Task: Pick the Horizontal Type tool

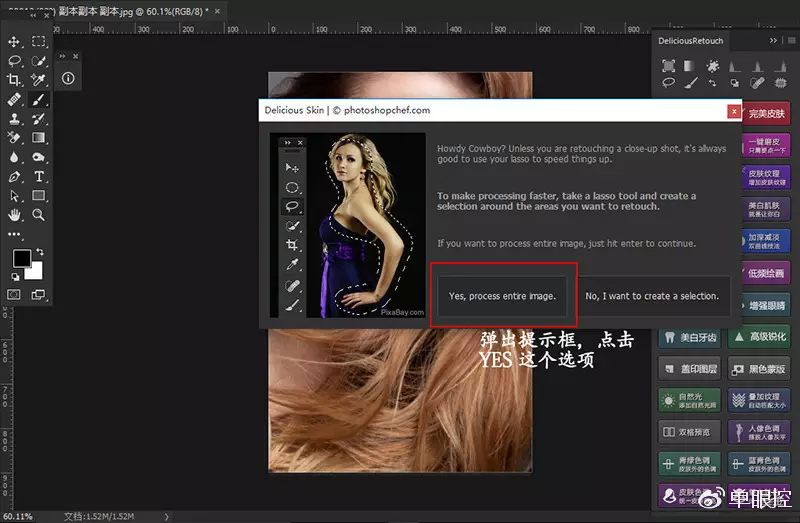Action: tap(38, 177)
